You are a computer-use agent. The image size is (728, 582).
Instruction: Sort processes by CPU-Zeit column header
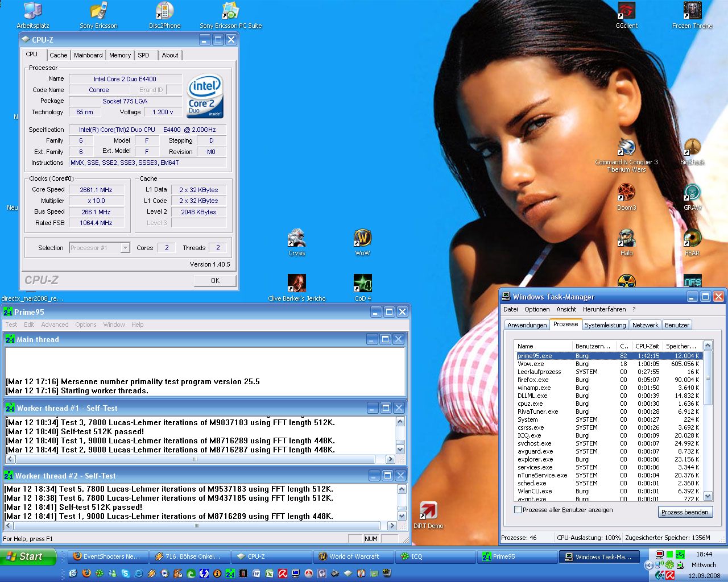tap(647, 346)
